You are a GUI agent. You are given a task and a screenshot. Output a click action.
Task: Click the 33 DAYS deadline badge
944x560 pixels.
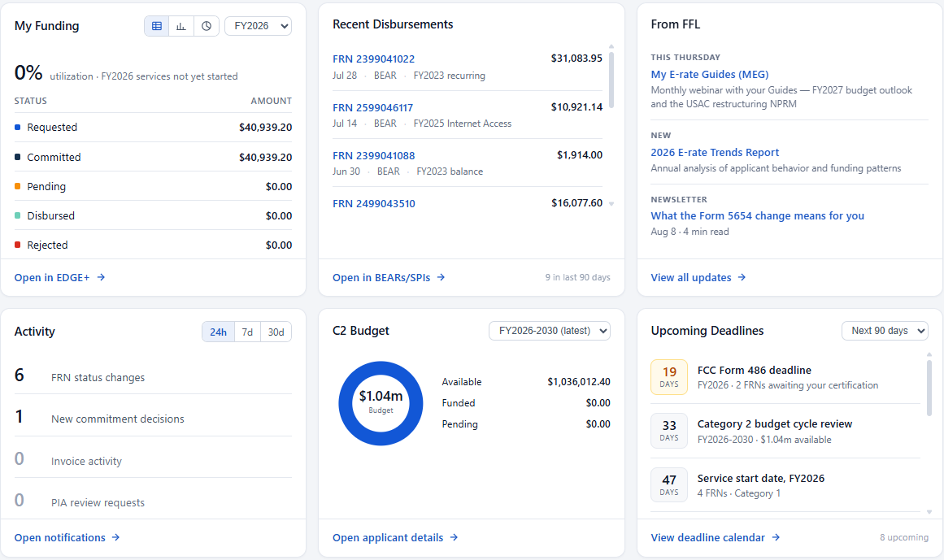tap(669, 431)
